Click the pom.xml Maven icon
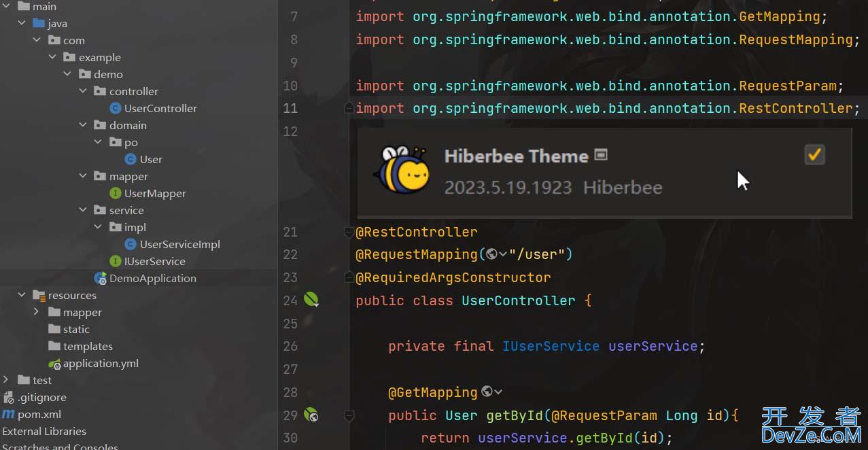 tap(8, 414)
